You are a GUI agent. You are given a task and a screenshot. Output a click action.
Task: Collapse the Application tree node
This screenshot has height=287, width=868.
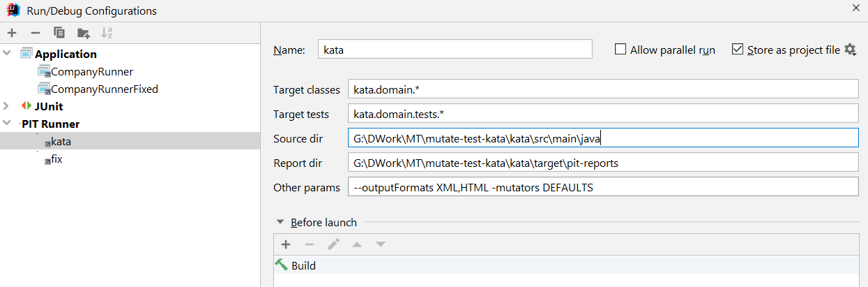point(7,54)
